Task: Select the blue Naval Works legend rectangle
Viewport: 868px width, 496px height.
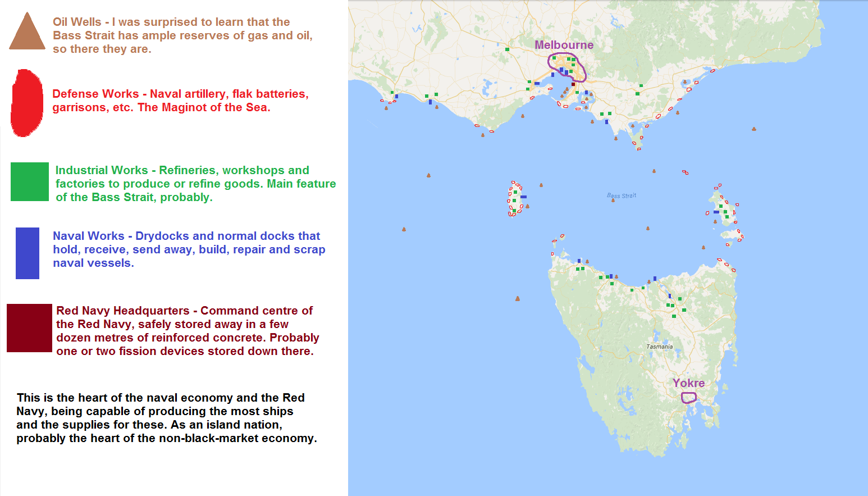Action: [28, 253]
